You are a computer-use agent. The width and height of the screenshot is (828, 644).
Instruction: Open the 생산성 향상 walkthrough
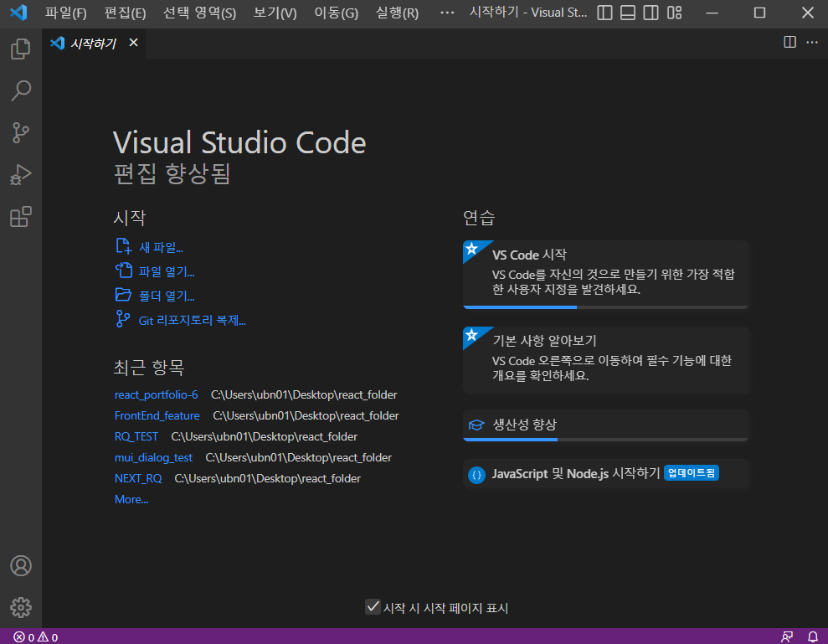[605, 425]
